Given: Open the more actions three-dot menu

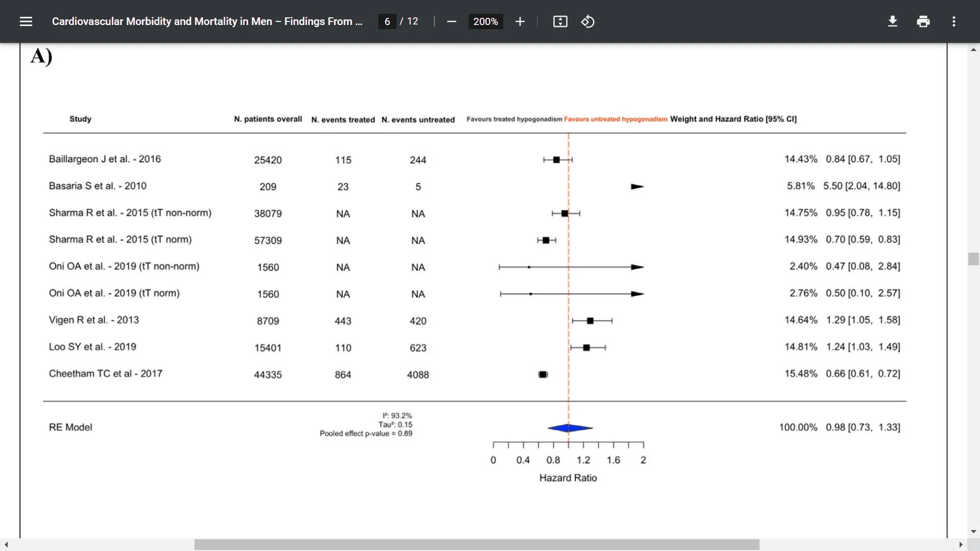Looking at the screenshot, I should pos(953,21).
